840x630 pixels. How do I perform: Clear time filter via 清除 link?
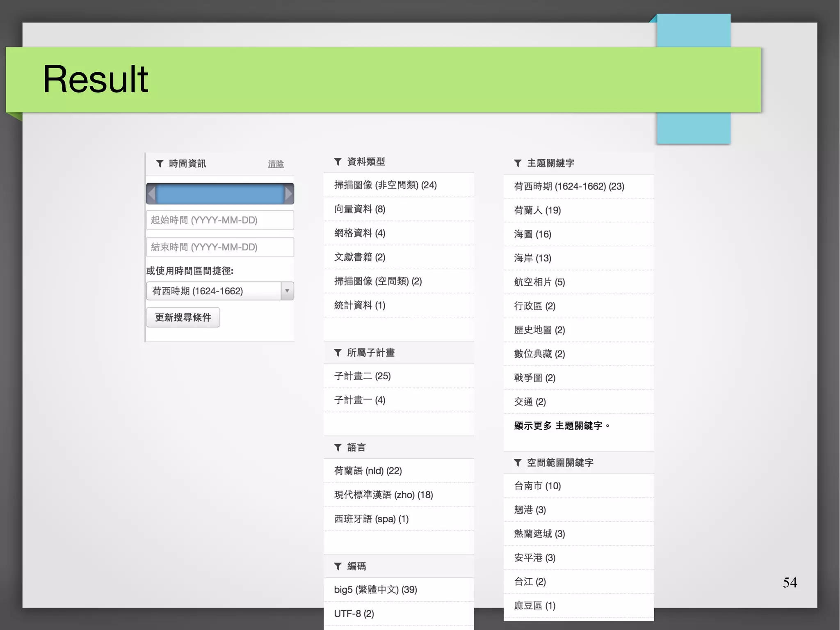click(276, 164)
